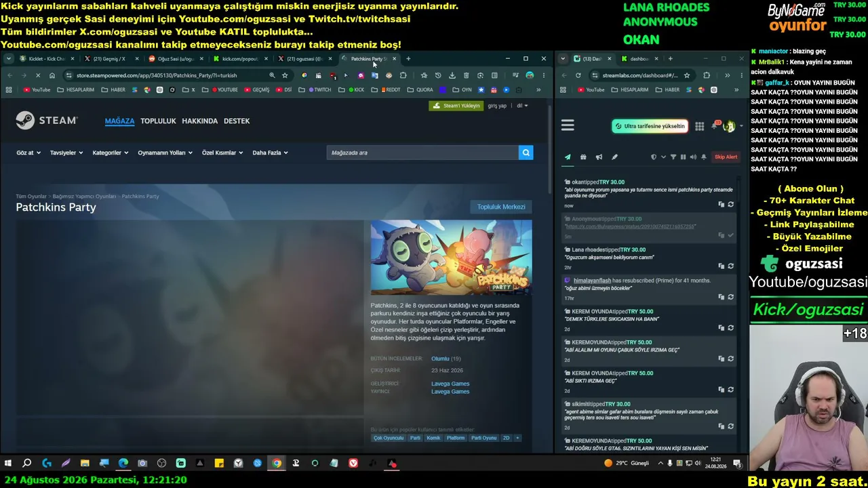Open the Lavega Games developer link
The width and height of the screenshot is (868, 488).
(x=450, y=384)
